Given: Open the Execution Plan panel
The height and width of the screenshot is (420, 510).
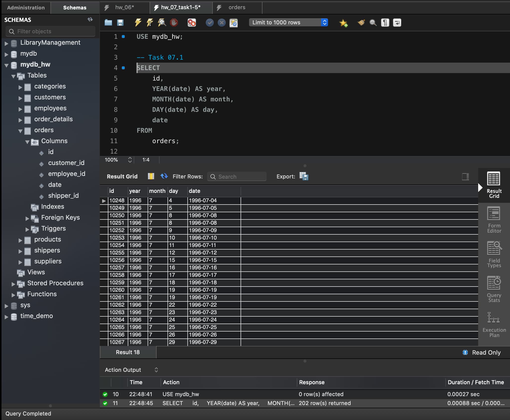Looking at the screenshot, I should 494,325.
